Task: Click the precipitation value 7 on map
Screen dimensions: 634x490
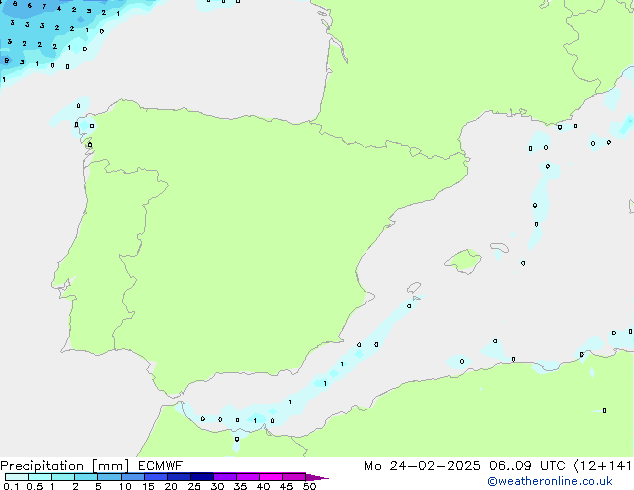Action: [x=44, y=6]
